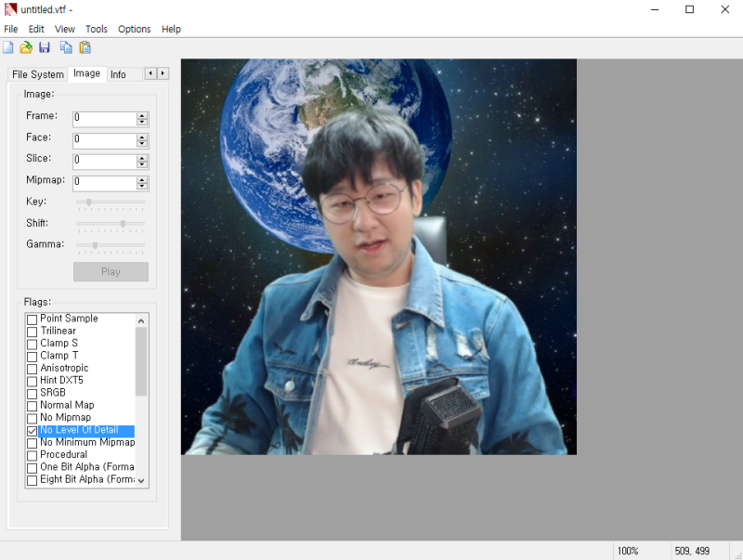Image resolution: width=743 pixels, height=560 pixels.
Task: Click the Shift slider handle
Action: coord(123,224)
